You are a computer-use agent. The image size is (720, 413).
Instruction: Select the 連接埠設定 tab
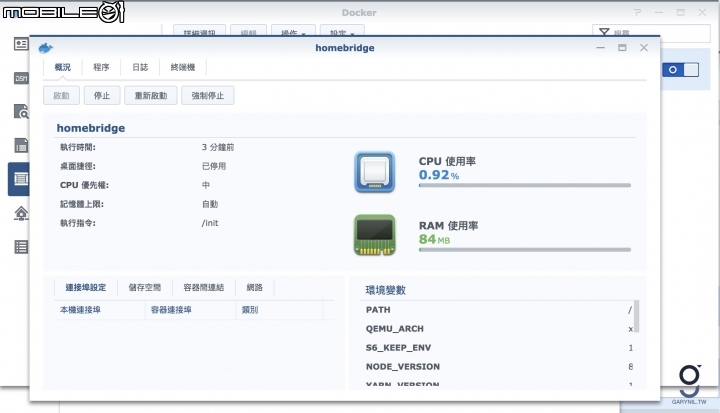click(x=85, y=288)
